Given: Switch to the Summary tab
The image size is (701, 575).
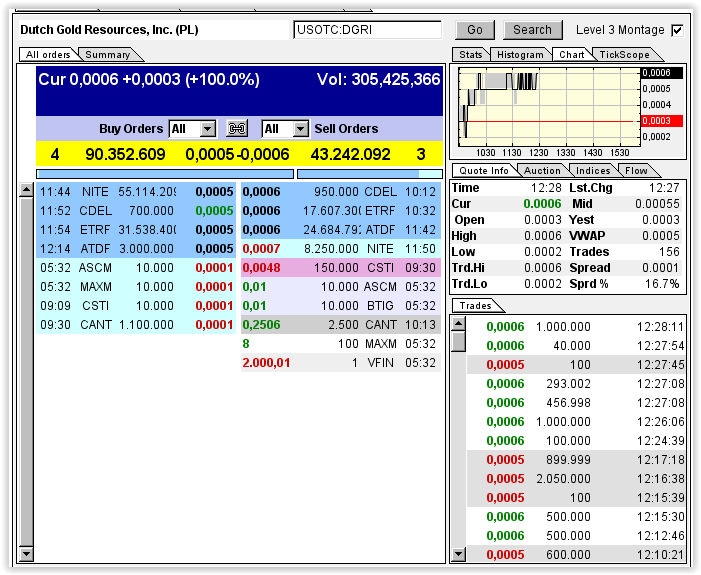Looking at the screenshot, I should pyautogui.click(x=108, y=55).
